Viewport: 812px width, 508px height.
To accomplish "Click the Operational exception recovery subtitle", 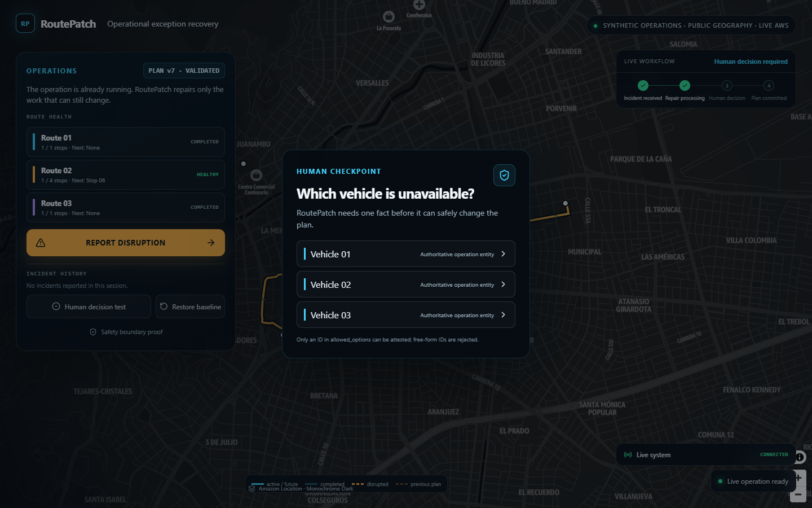I will (163, 24).
